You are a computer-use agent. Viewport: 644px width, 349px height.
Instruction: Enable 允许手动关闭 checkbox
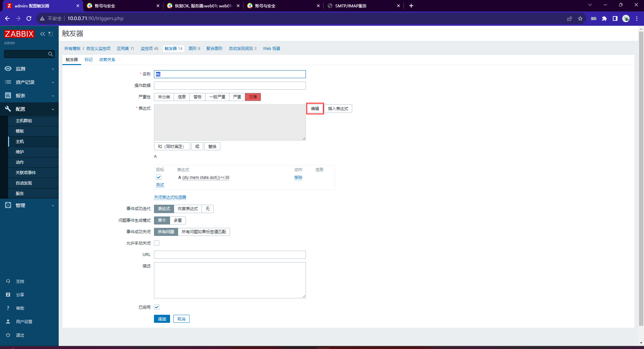pyautogui.click(x=157, y=243)
